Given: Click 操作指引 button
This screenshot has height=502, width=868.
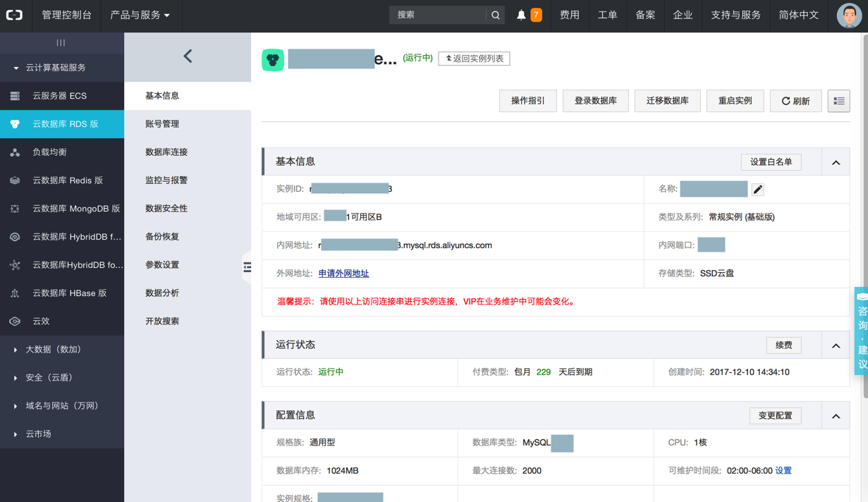Looking at the screenshot, I should [x=528, y=101].
